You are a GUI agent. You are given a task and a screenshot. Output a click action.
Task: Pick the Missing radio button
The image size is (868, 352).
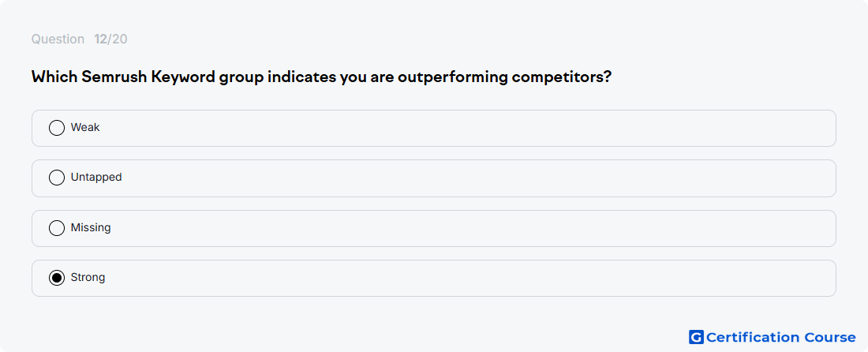[57, 228]
